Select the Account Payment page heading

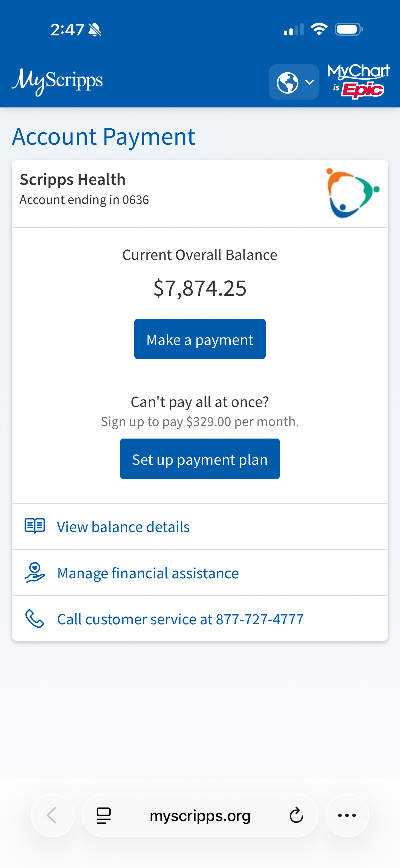[x=104, y=137]
